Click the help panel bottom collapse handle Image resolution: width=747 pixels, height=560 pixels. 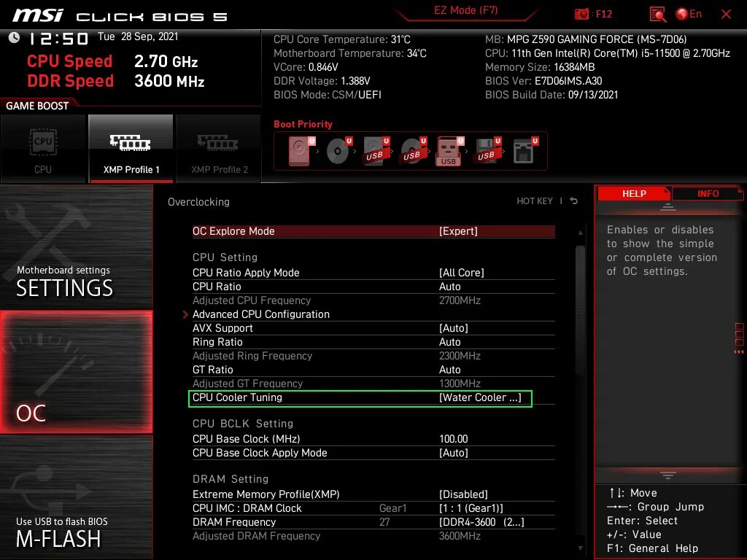[668, 475]
